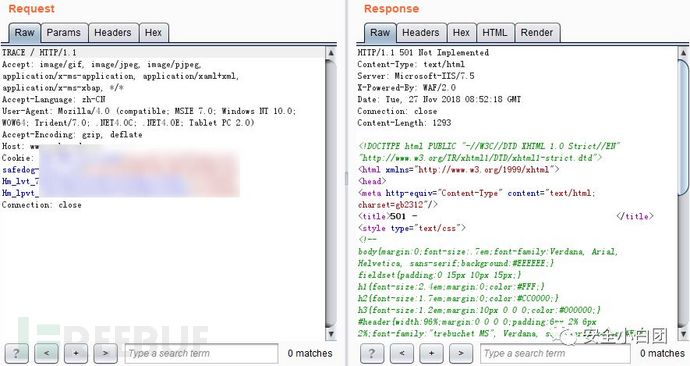This screenshot has height=366, width=690.
Task: Click previous match (<) button under Response
Action: 402,353
